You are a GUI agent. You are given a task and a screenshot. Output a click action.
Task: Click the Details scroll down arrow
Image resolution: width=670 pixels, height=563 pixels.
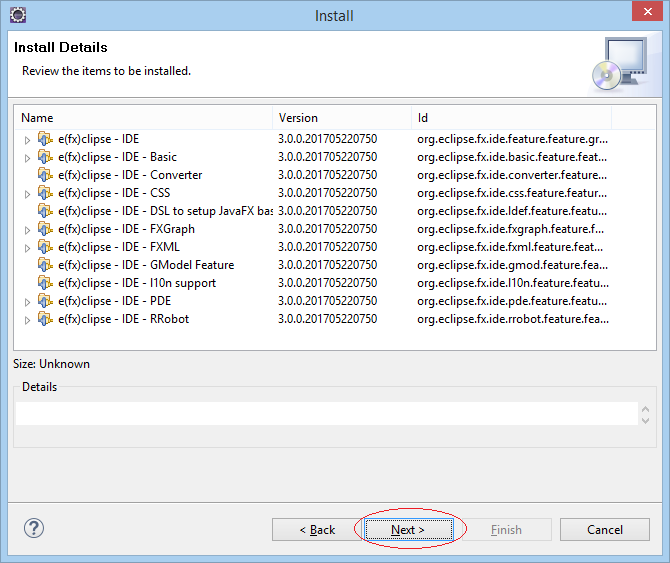(645, 420)
